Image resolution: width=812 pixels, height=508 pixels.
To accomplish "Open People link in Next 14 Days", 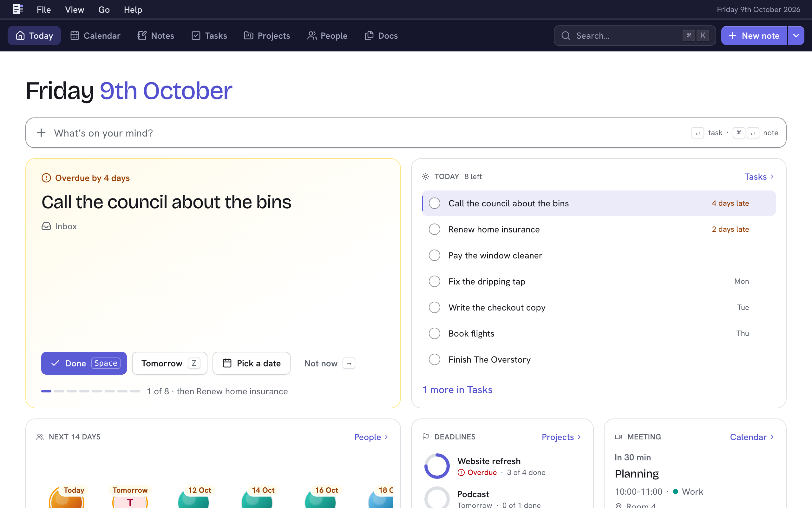I will tap(371, 437).
